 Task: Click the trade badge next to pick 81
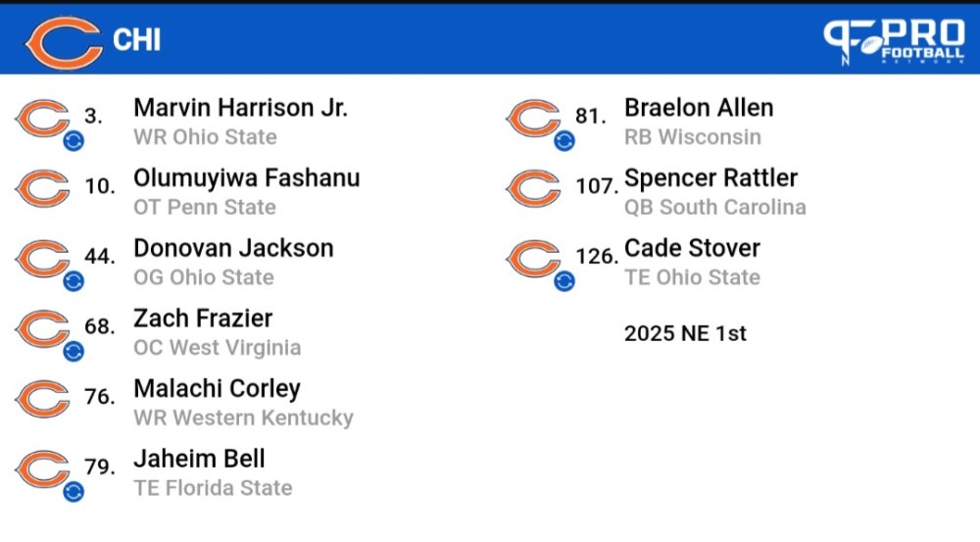click(564, 141)
